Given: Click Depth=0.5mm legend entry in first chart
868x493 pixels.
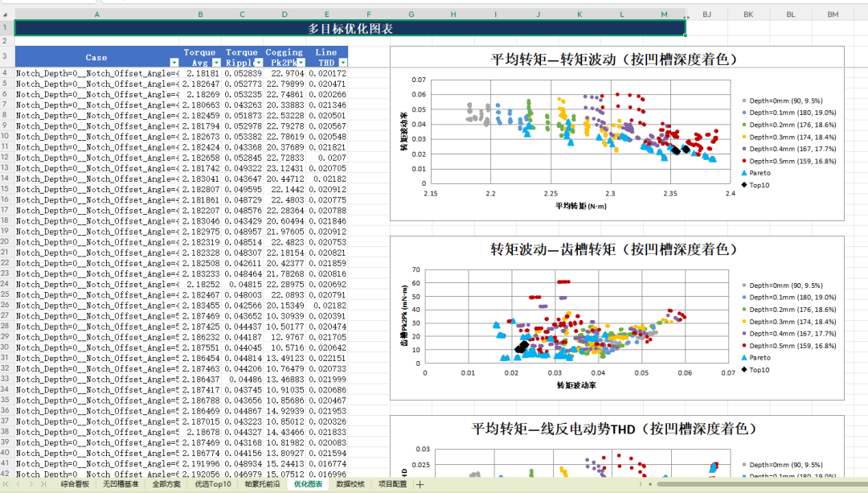Looking at the screenshot, I should coord(789,161).
